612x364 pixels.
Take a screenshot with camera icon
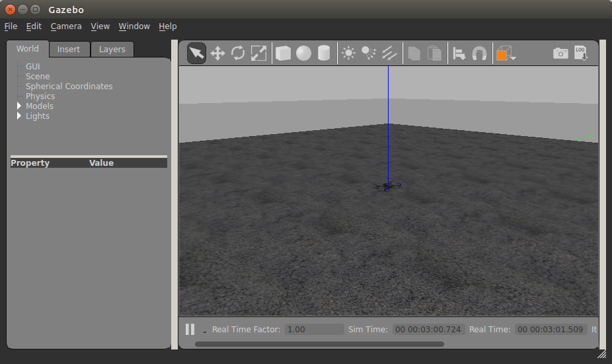pos(560,53)
